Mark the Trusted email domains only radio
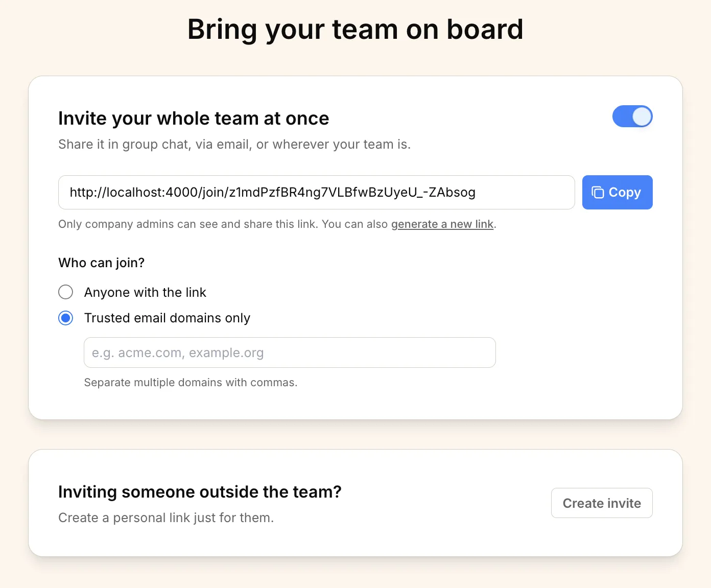This screenshot has width=711, height=588. [x=65, y=318]
